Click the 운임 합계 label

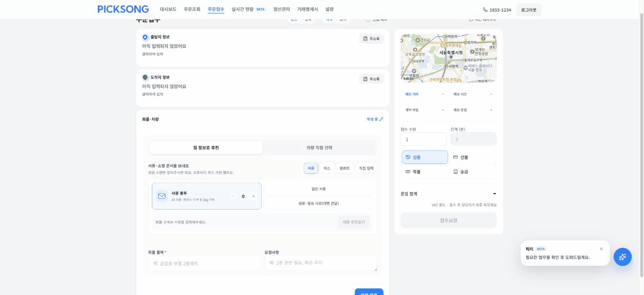[409, 194]
